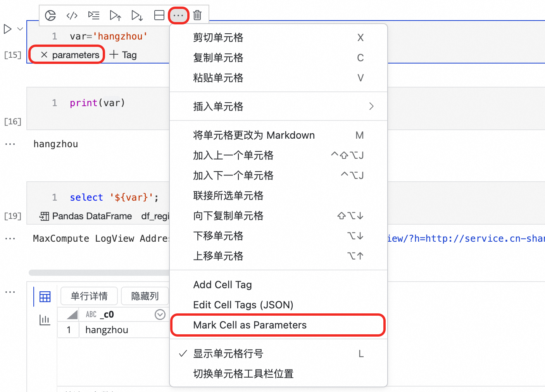
Task: Select 剪切单元格 menu item
Action: pos(278,38)
